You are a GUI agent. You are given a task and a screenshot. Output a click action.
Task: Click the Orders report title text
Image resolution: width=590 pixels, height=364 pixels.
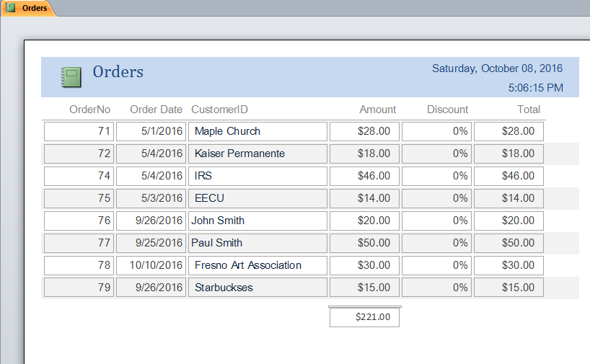(118, 72)
